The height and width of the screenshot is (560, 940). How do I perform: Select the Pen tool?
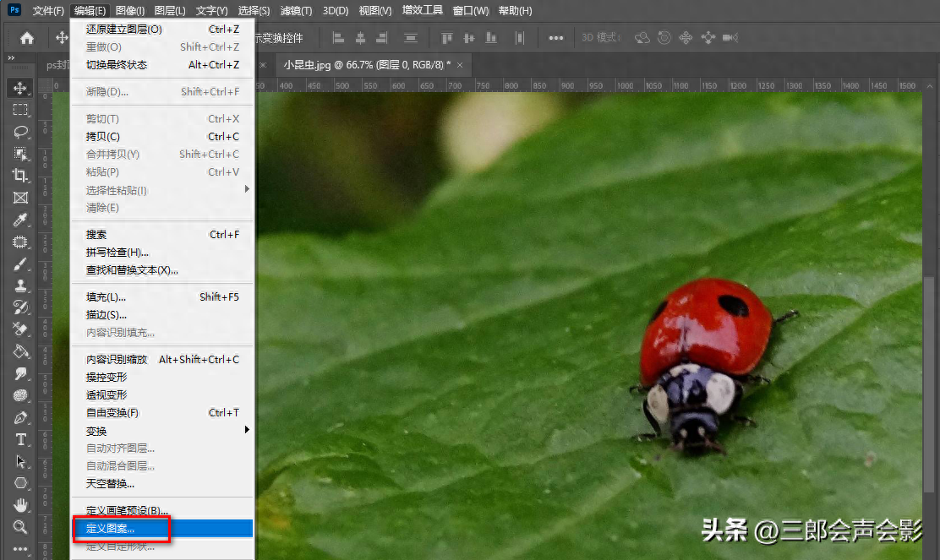[x=20, y=417]
